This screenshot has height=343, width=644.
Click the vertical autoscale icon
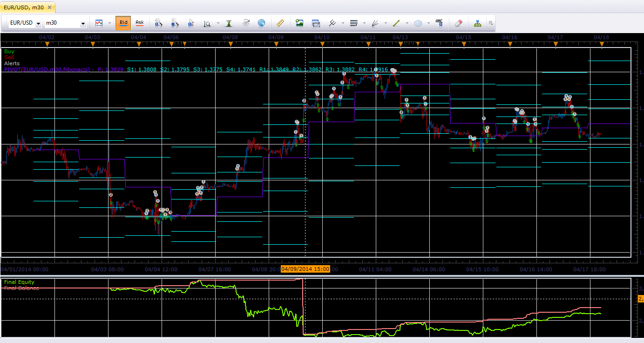pyautogui.click(x=229, y=23)
